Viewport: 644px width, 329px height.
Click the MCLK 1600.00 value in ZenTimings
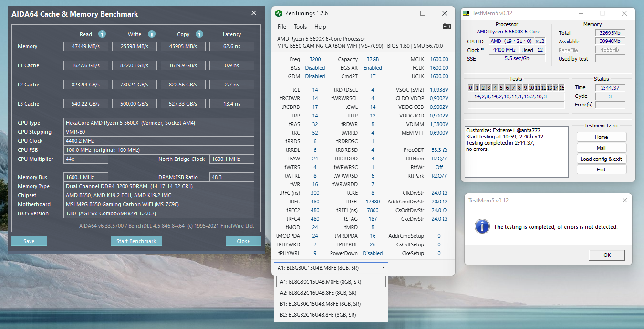(x=439, y=59)
